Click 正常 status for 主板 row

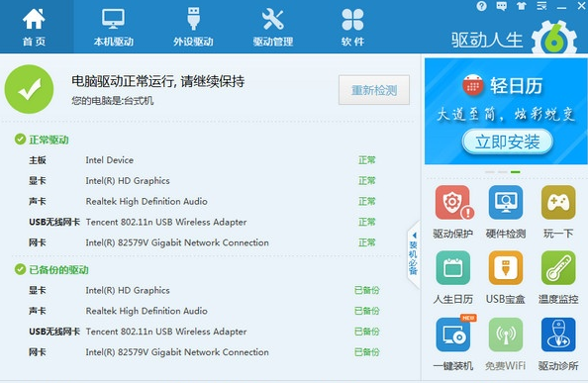pyautogui.click(x=366, y=160)
